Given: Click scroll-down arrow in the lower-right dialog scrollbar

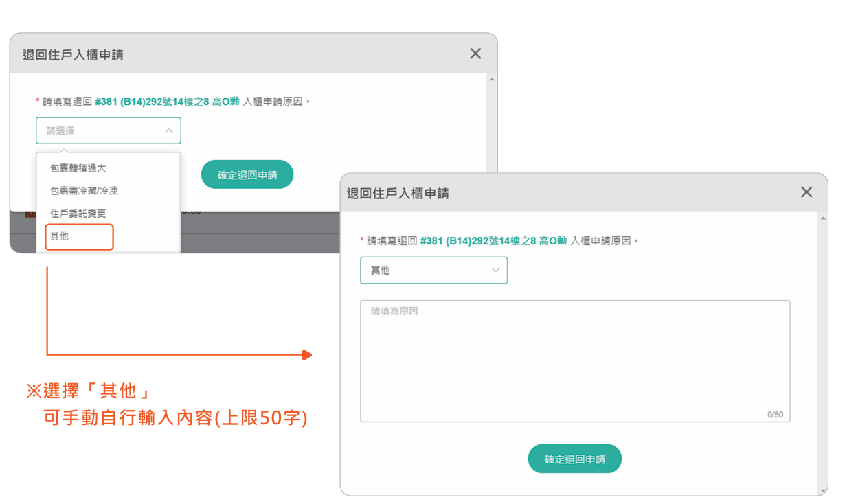Looking at the screenshot, I should click(x=823, y=490).
